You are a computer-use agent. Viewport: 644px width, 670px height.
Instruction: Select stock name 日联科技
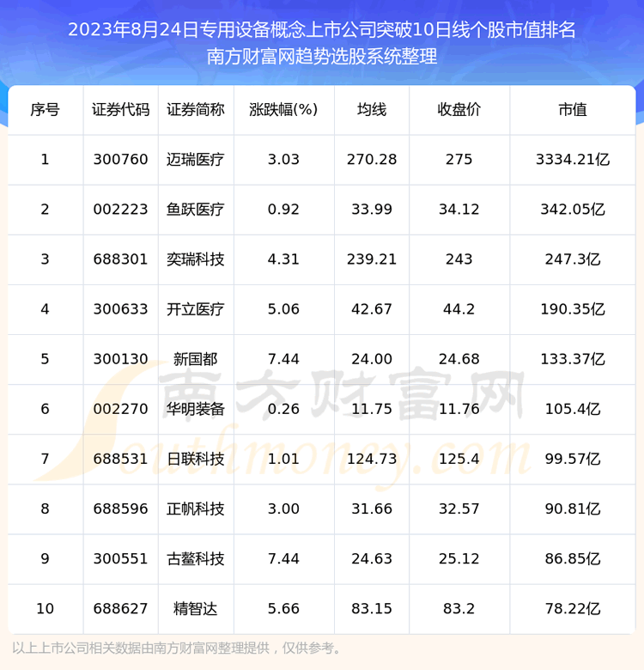[x=196, y=459]
